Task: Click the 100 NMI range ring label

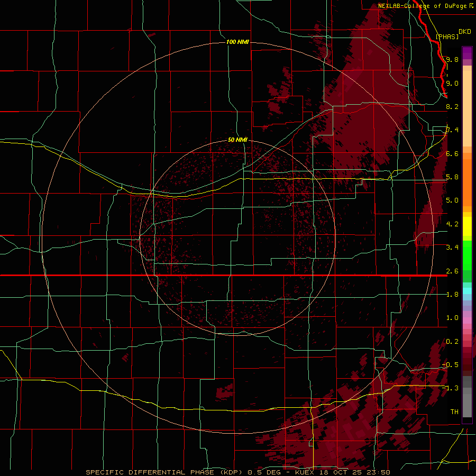Action: [x=237, y=42]
